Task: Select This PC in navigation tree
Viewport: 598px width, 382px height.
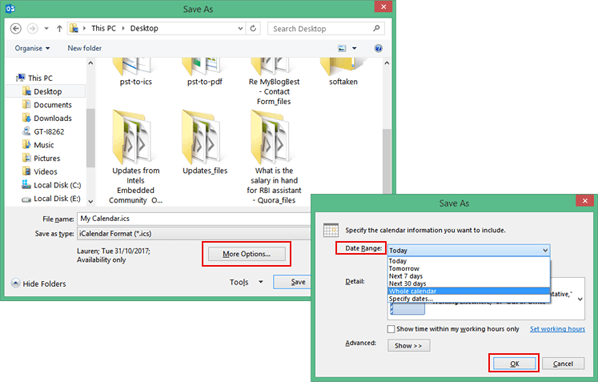Action: click(x=34, y=78)
